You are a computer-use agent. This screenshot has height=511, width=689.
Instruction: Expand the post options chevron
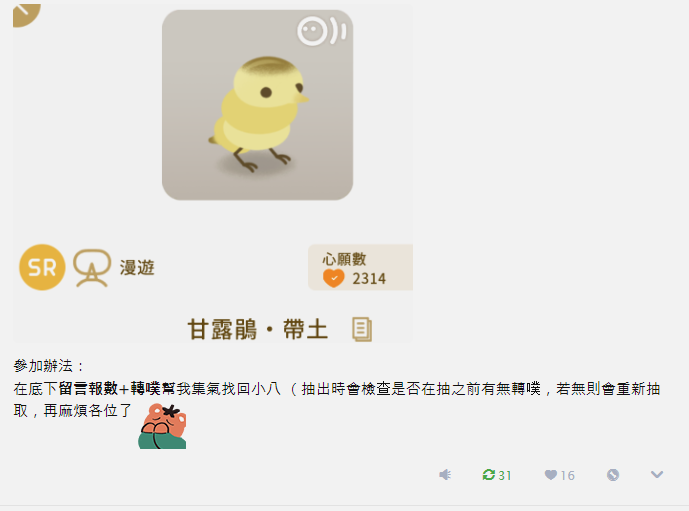point(657,475)
